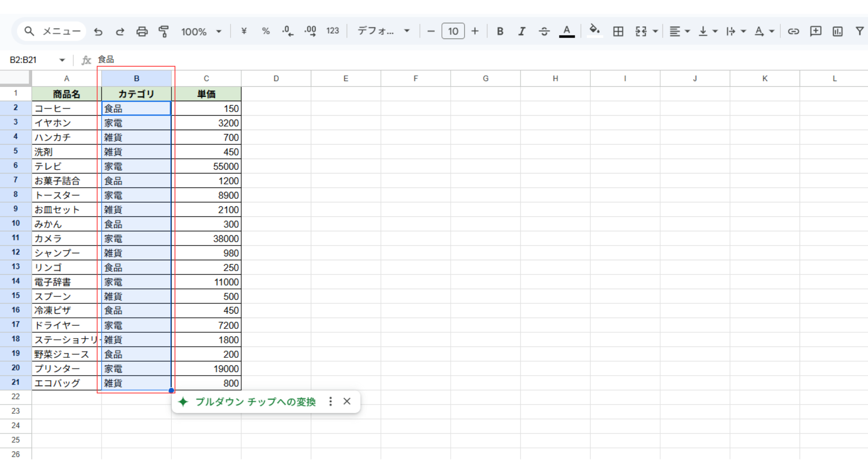Select row 1 header

[16, 93]
